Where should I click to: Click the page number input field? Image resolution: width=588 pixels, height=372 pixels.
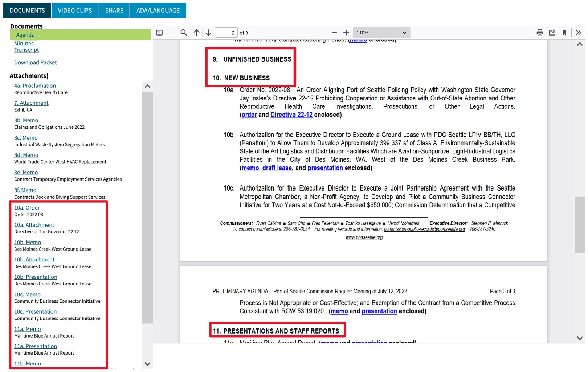tap(226, 33)
